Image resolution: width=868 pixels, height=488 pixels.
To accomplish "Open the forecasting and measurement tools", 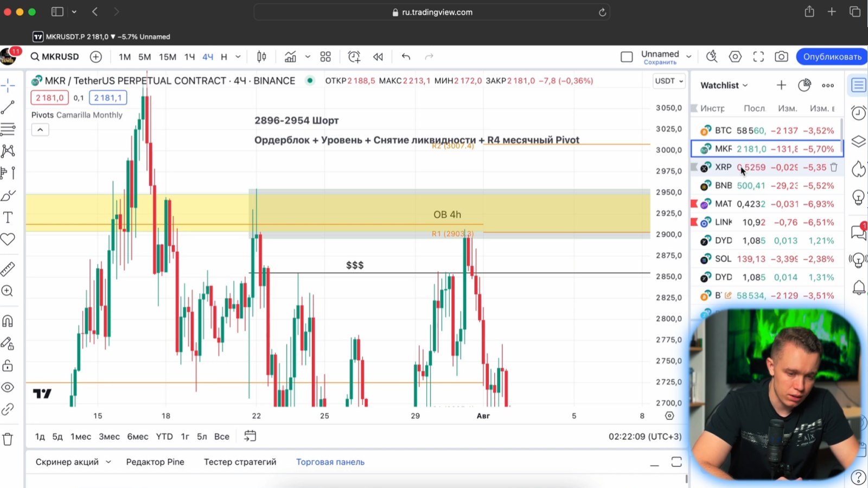I will (x=8, y=173).
